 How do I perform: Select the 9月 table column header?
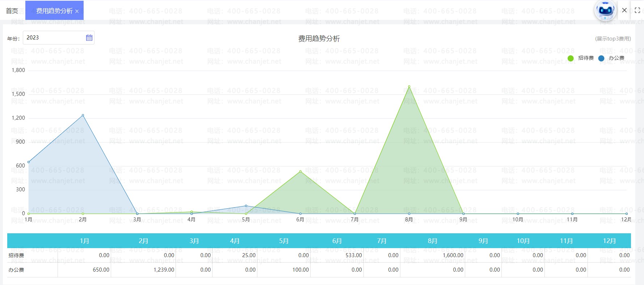(x=483, y=241)
